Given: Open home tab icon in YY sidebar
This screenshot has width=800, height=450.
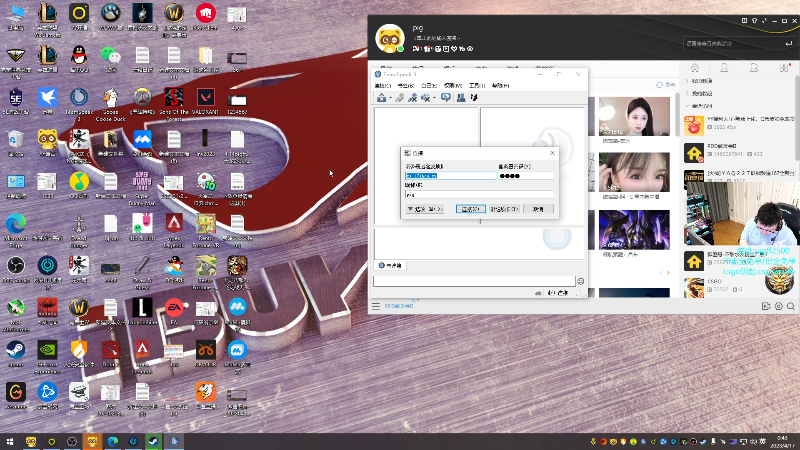Looking at the screenshot, I should [x=695, y=68].
